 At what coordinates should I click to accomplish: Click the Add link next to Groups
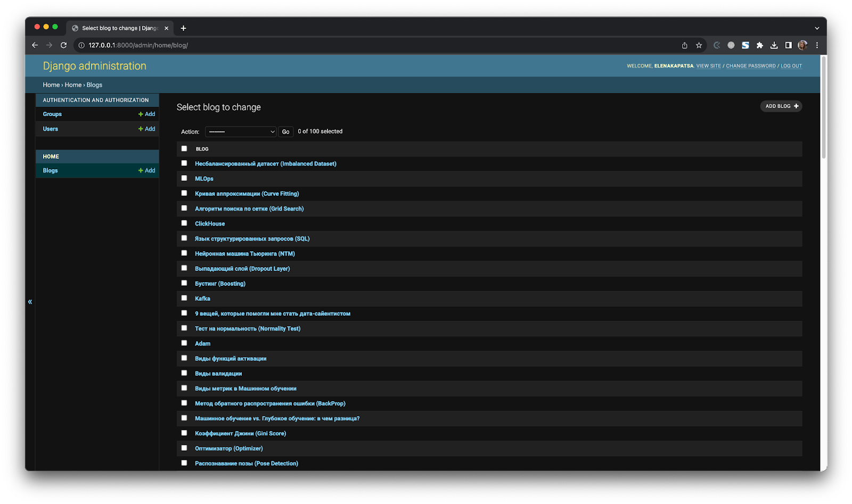coord(147,114)
